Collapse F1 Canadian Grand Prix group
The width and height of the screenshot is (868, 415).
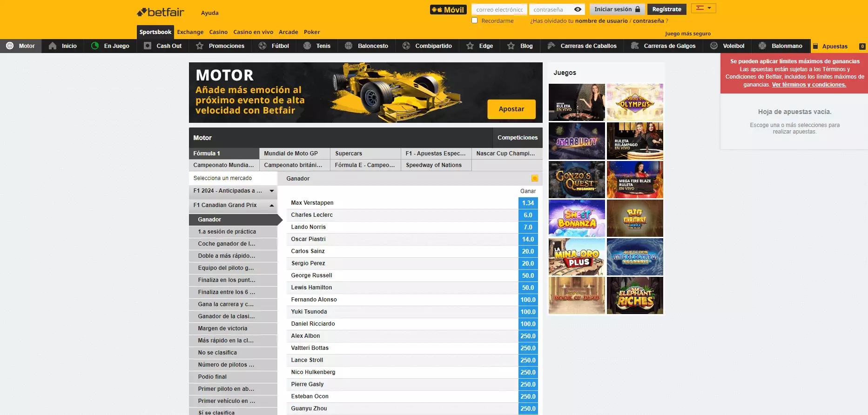click(233, 205)
